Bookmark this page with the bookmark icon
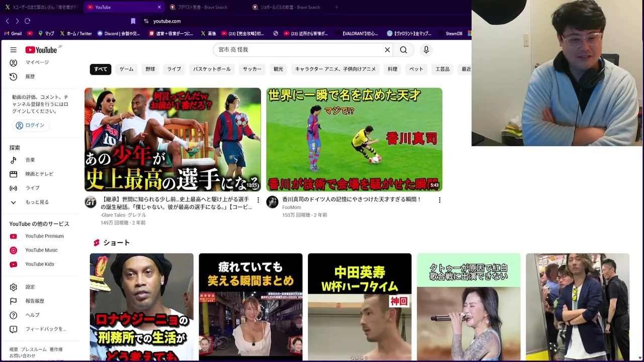644x362 pixels. click(x=133, y=21)
